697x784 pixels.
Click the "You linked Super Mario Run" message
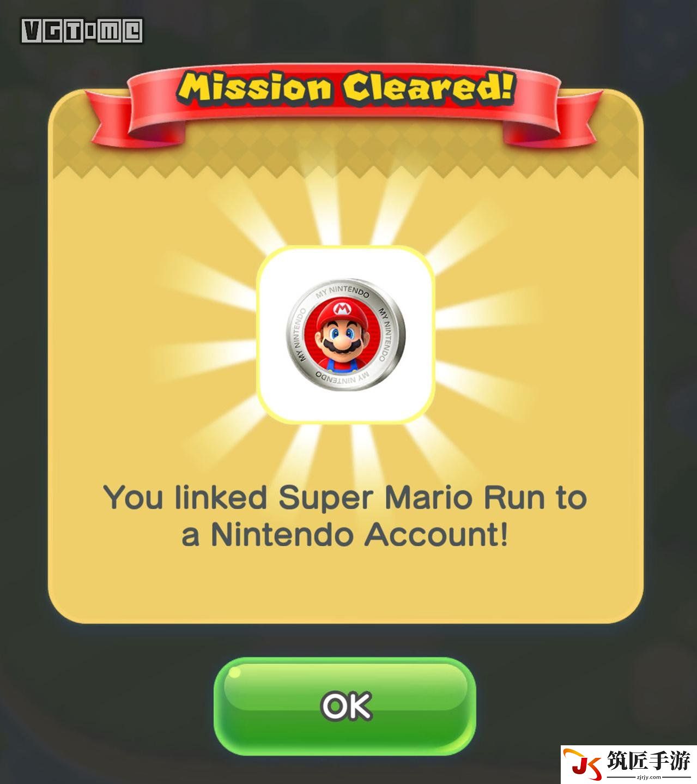323,497
